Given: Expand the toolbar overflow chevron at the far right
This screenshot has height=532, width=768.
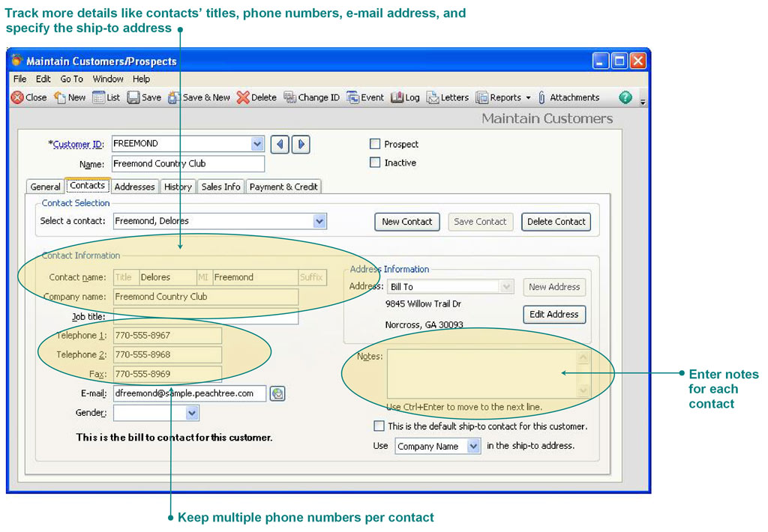Looking at the screenshot, I should tap(643, 102).
